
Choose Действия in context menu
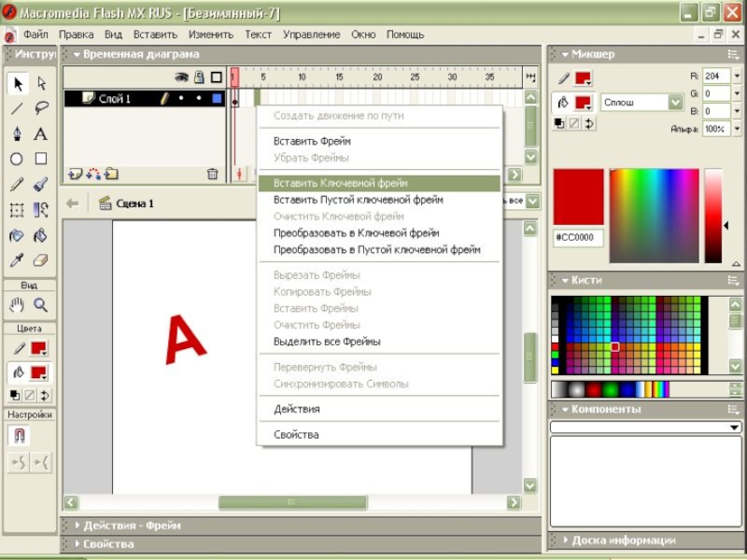click(380, 410)
